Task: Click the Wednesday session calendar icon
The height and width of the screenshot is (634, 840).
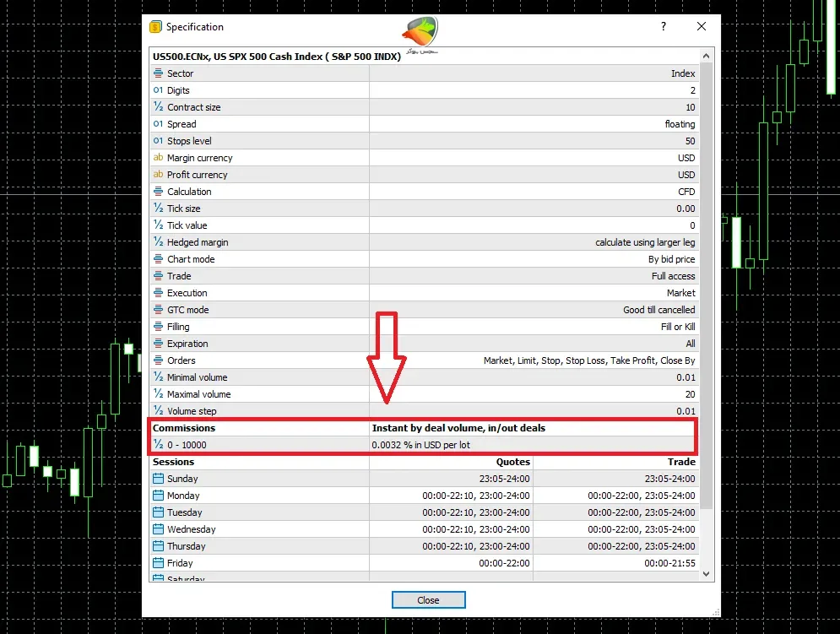Action: (158, 529)
